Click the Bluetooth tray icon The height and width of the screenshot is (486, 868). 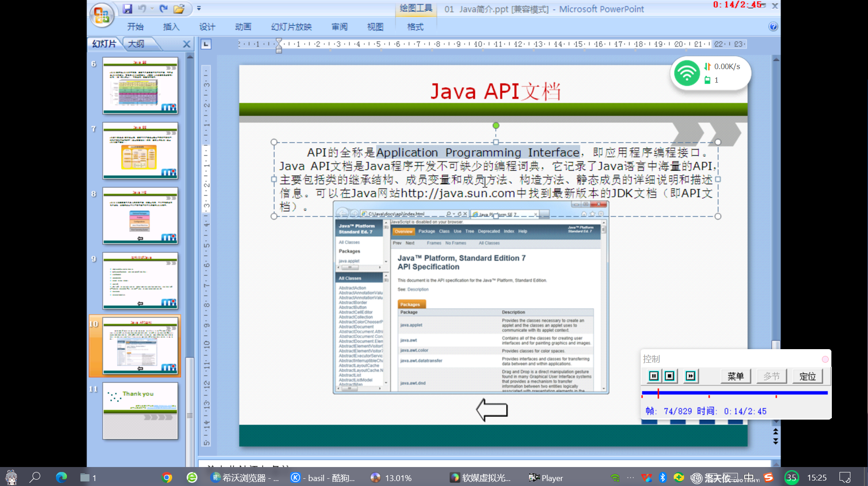pyautogui.click(x=662, y=477)
